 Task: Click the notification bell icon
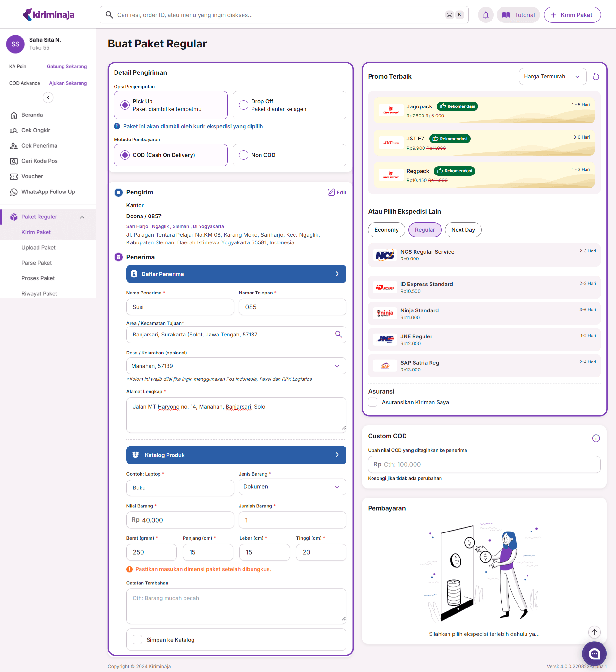click(x=486, y=15)
